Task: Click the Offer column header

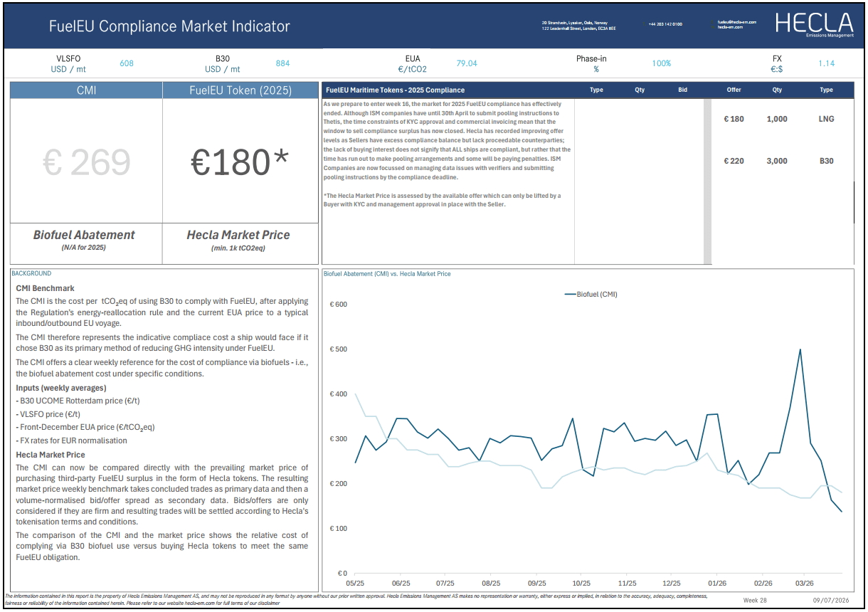Action: coord(734,90)
